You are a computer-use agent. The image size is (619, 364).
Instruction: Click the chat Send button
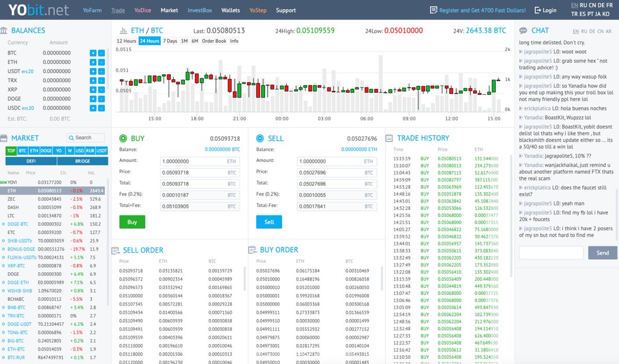click(602, 253)
